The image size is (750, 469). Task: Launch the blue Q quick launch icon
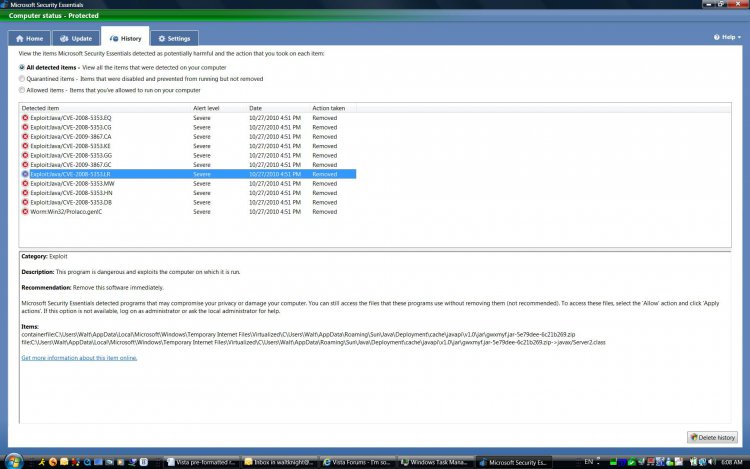pos(87,462)
